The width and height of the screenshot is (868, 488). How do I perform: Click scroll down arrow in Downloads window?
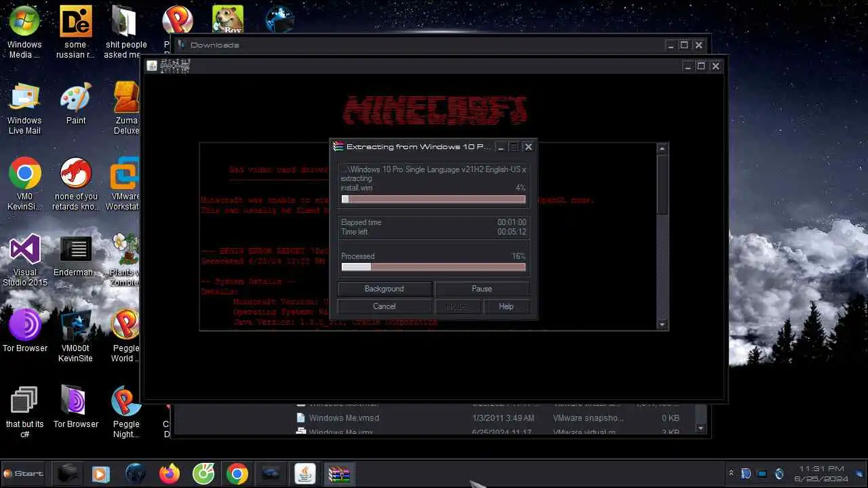[x=701, y=428]
